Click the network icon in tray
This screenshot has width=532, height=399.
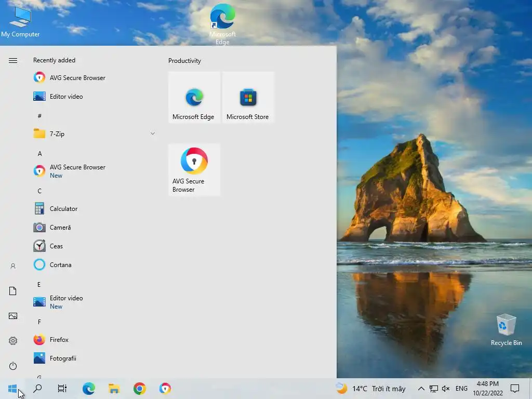point(433,389)
